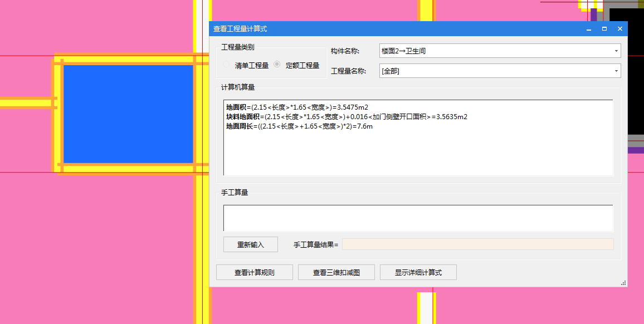Select the 定额工程量 radio button
Viewport: 644px width, 324px height.
[x=276, y=64]
